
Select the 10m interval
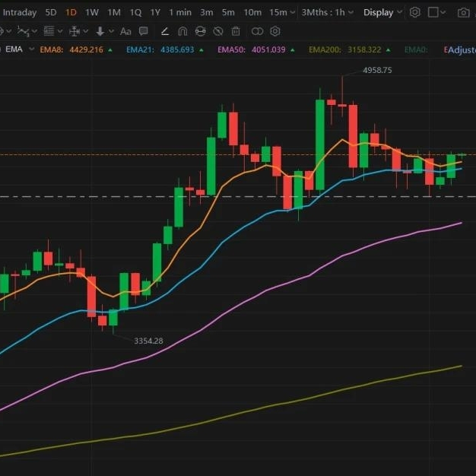252,12
